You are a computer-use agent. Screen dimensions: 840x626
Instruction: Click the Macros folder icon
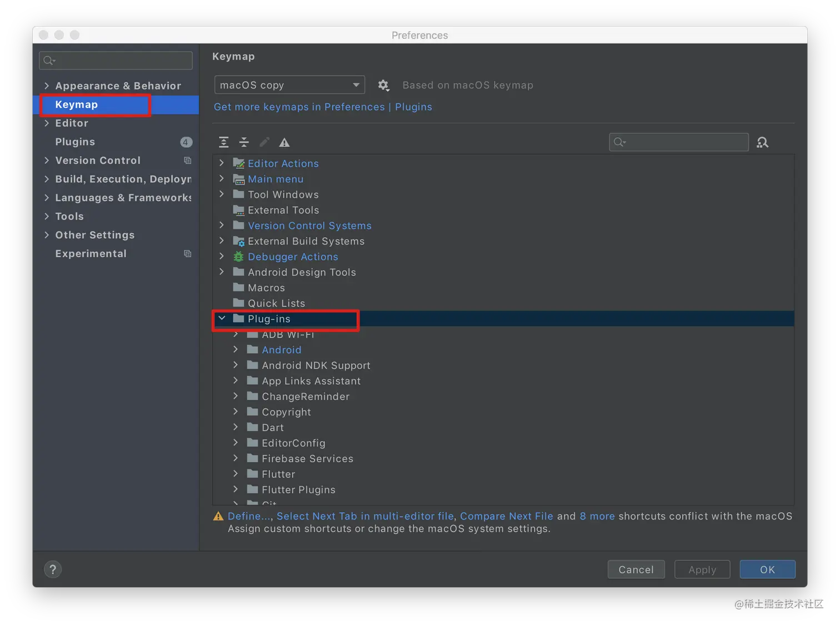pos(239,287)
